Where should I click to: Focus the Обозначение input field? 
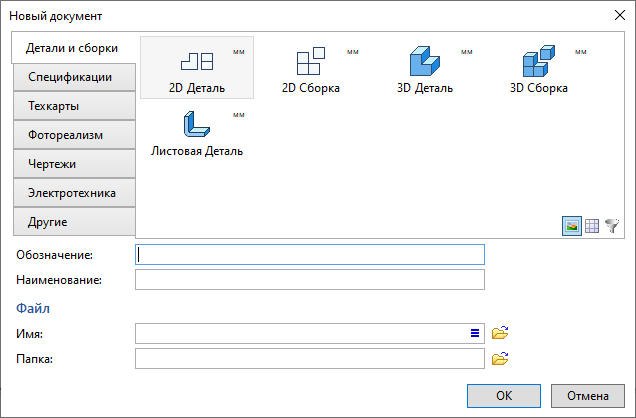(309, 254)
